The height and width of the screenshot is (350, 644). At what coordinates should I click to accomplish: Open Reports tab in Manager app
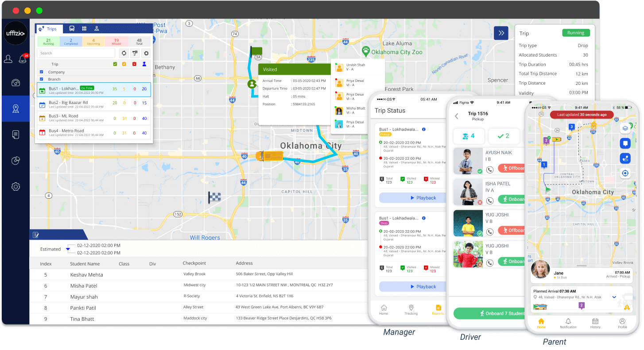coord(438,310)
